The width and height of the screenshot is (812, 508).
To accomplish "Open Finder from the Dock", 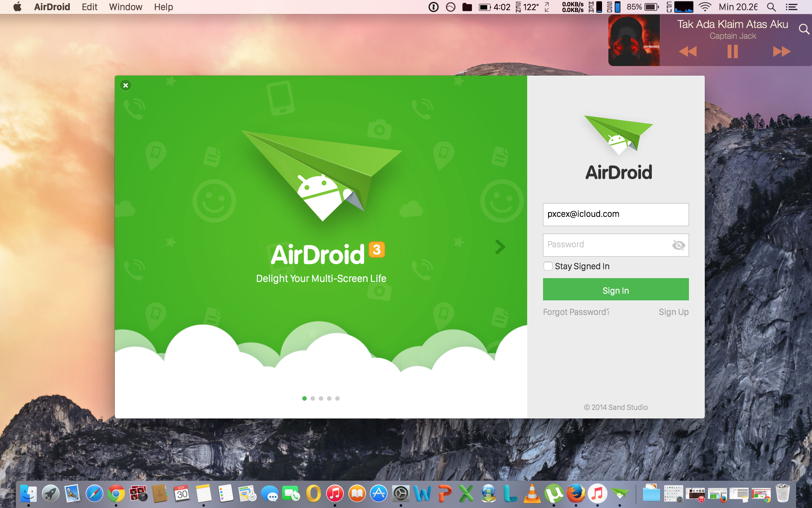I will click(28, 494).
